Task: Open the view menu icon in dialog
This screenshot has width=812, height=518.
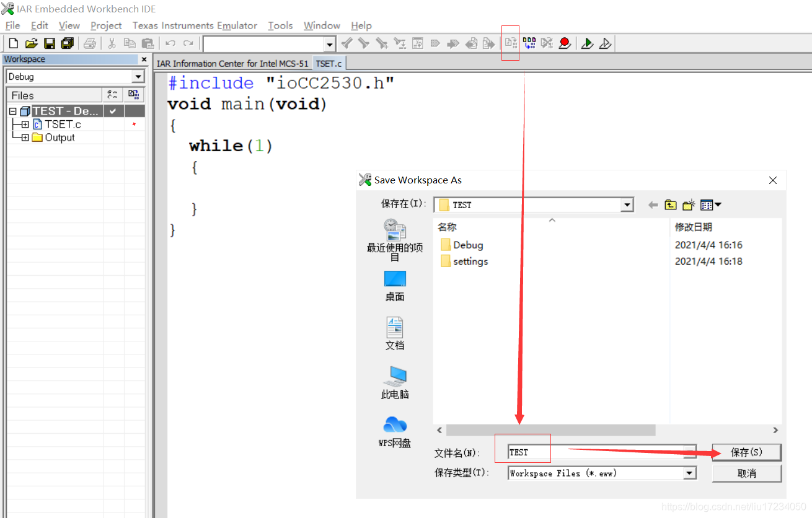Action: coord(710,205)
